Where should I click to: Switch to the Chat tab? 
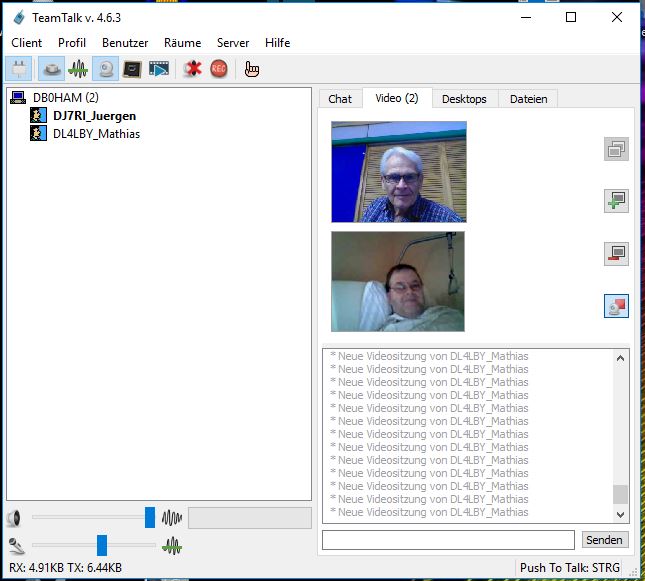click(340, 99)
